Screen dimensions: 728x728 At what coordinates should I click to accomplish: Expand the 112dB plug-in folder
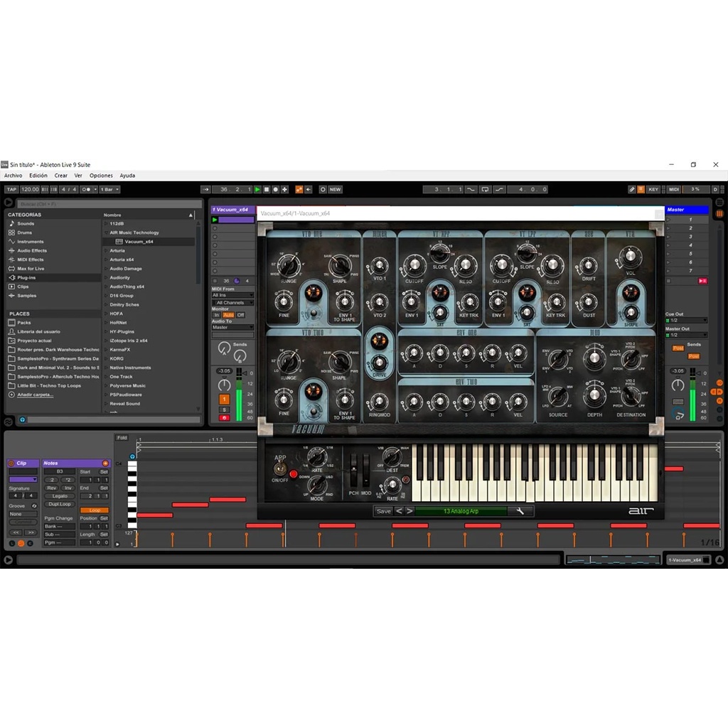click(106, 224)
